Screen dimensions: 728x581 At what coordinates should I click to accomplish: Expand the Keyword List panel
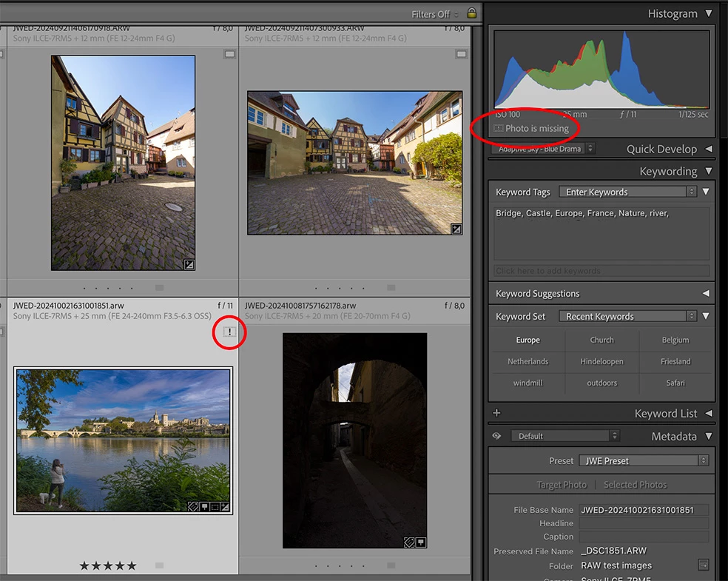click(709, 413)
